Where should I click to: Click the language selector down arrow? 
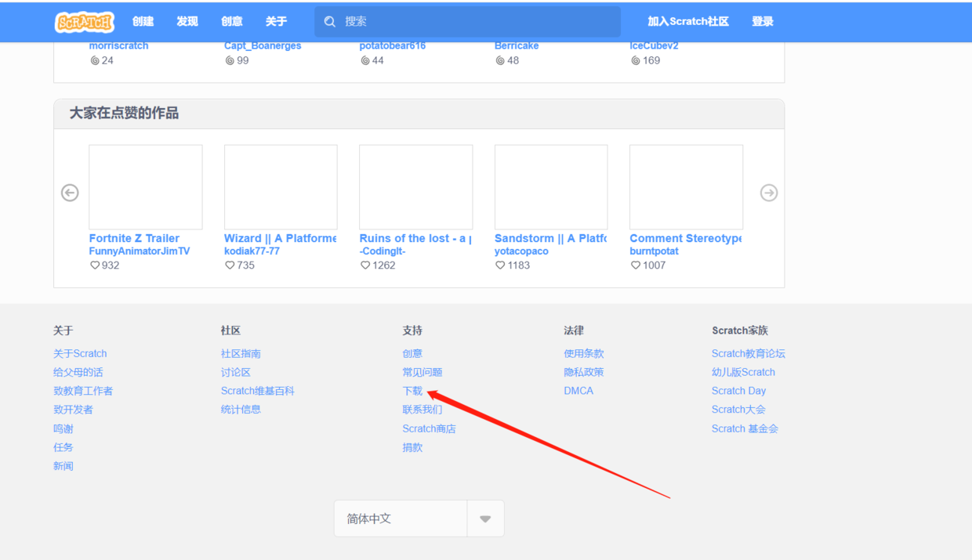485,518
